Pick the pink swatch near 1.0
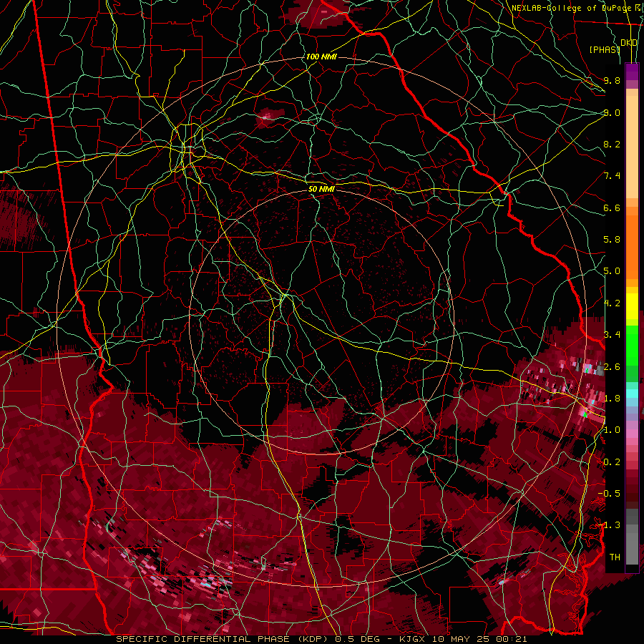 [632, 434]
